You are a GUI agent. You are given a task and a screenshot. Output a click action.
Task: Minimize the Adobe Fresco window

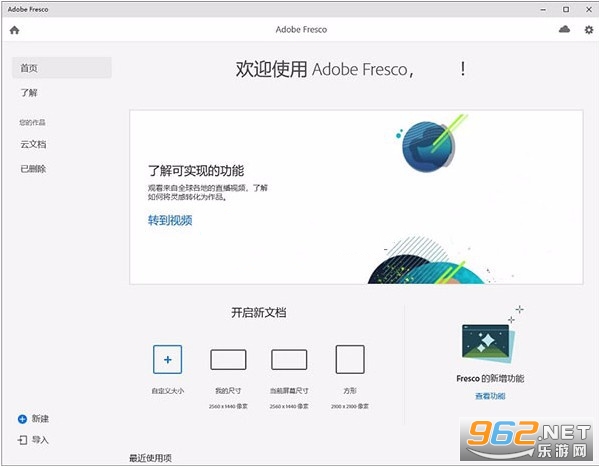(x=543, y=10)
